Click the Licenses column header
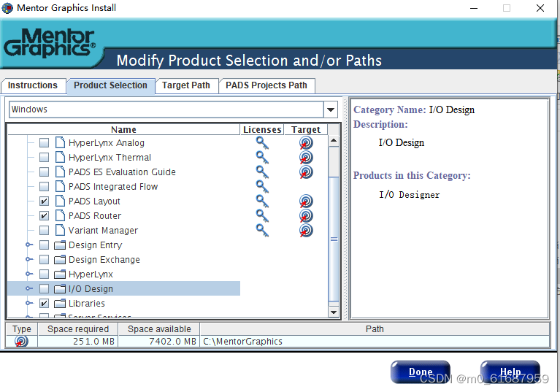560x392 pixels. (262, 129)
